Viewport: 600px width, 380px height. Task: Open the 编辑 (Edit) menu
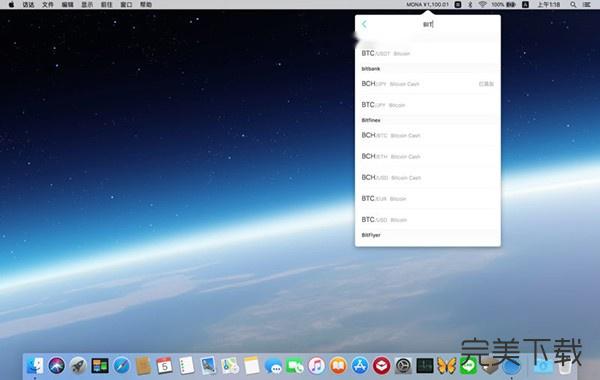[x=68, y=5]
